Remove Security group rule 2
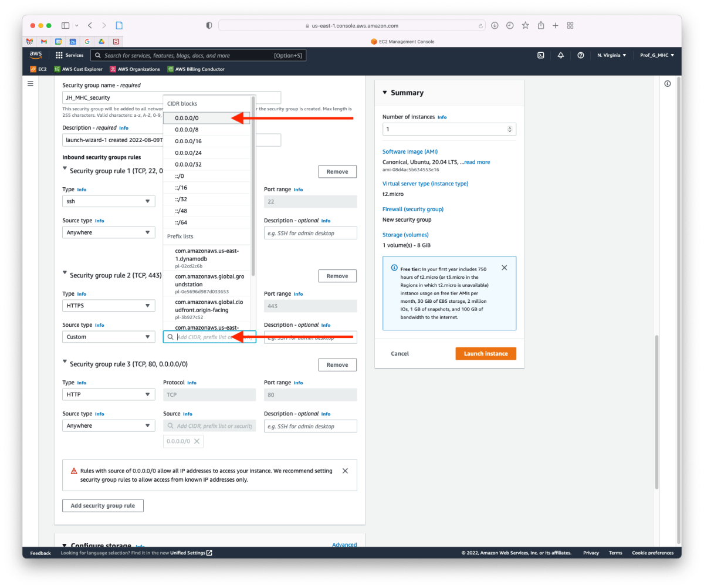This screenshot has width=704, height=588. 337,276
